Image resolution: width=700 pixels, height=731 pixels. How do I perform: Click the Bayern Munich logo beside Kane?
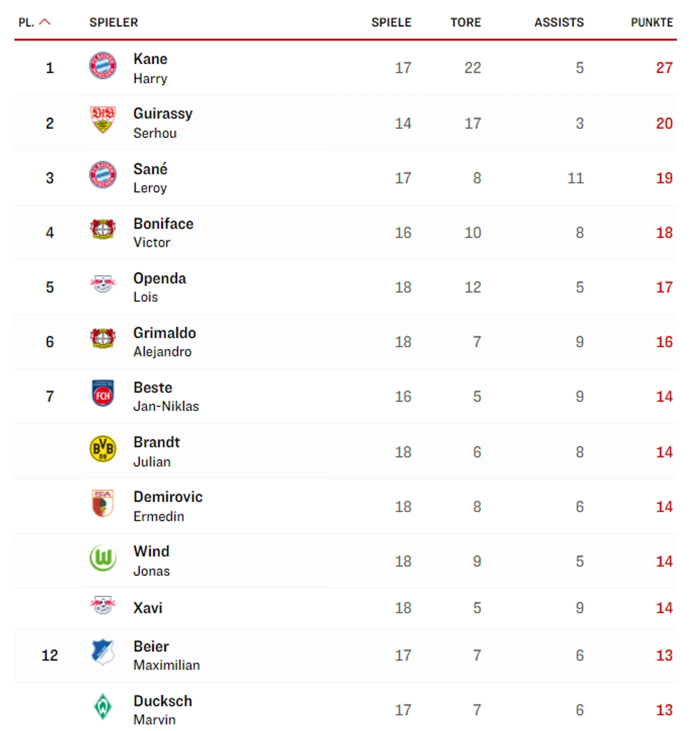pyautogui.click(x=103, y=65)
